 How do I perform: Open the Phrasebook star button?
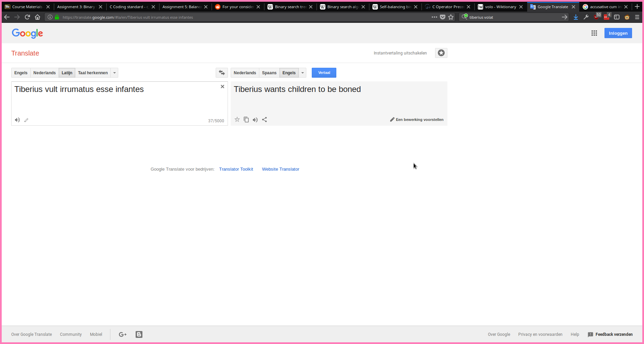pyautogui.click(x=441, y=53)
